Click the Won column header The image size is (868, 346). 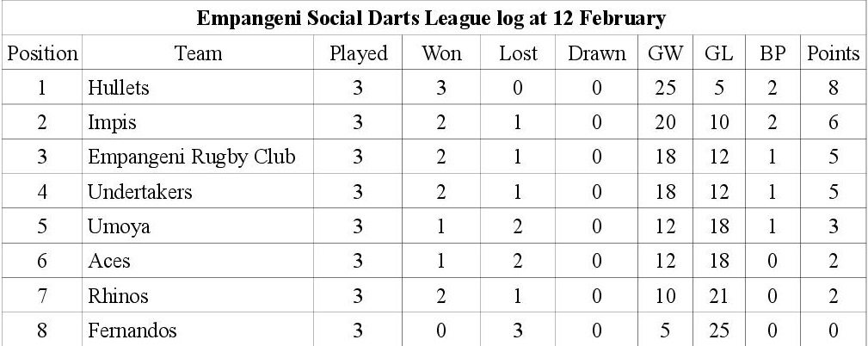441,53
